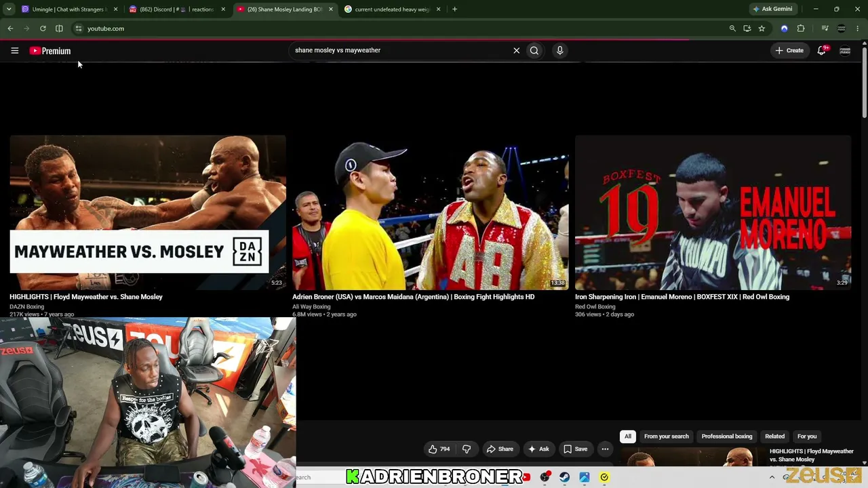Viewport: 868px width, 488px height.
Task: Click the install app icon in address bar
Action: click(747, 28)
